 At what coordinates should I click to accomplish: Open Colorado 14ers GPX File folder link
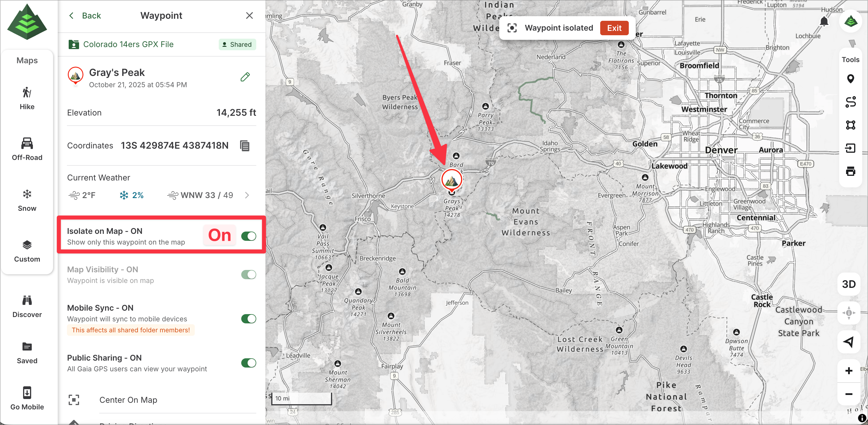click(x=128, y=44)
